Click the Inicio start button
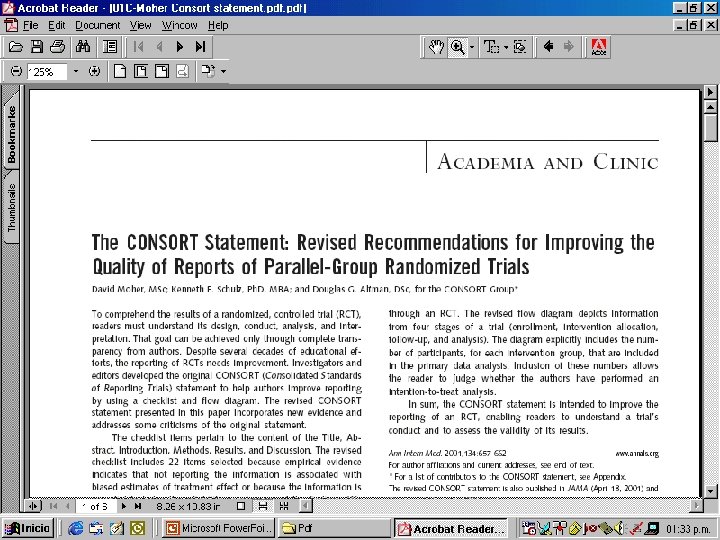The height and width of the screenshot is (540, 720). pos(28,528)
